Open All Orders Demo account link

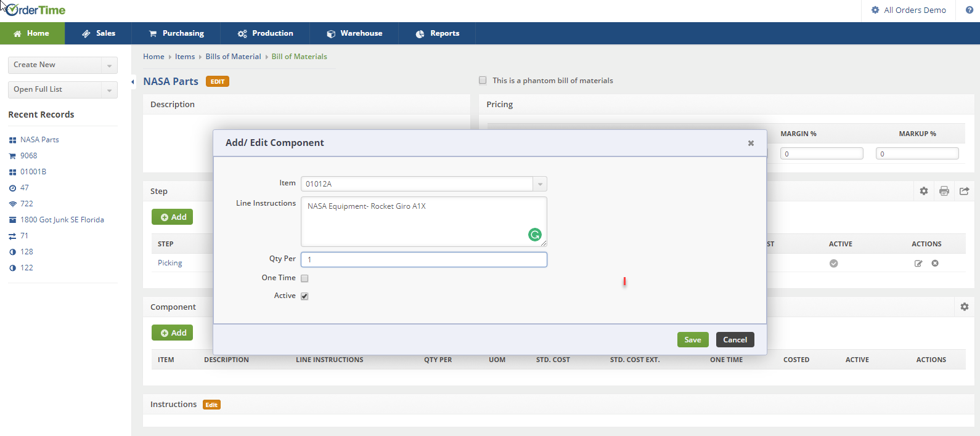tap(915, 10)
